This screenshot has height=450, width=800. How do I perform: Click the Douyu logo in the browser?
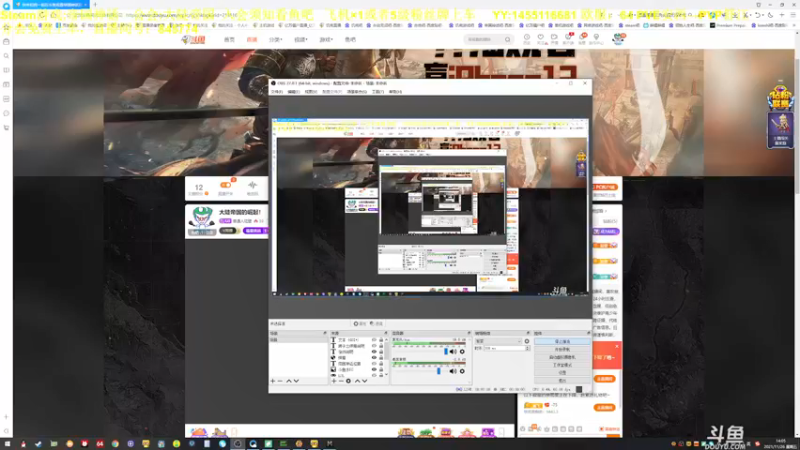click(x=193, y=39)
